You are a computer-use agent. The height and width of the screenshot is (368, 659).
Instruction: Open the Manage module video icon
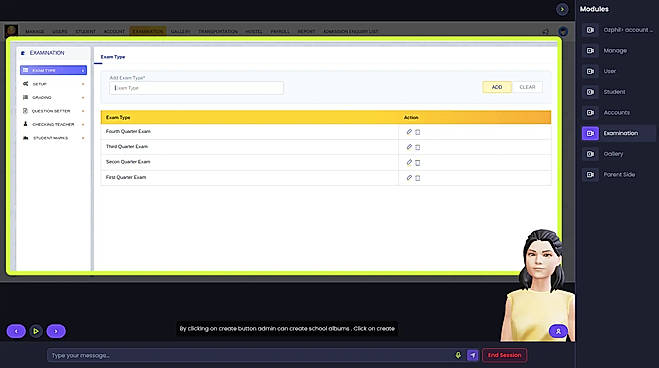590,50
